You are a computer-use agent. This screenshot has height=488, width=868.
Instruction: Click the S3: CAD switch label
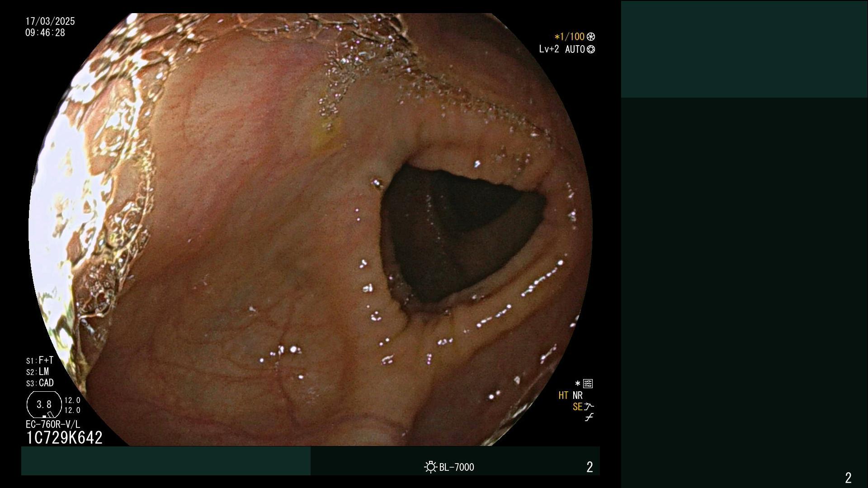(40, 383)
